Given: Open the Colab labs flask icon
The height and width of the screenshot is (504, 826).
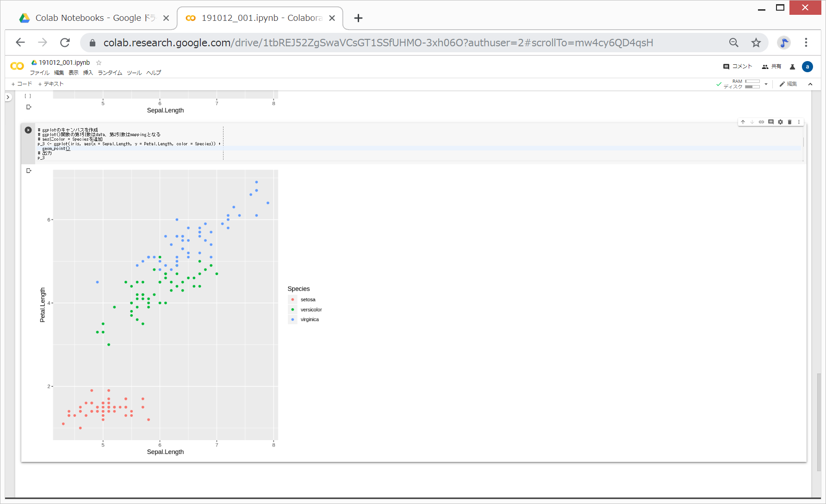Looking at the screenshot, I should pyautogui.click(x=792, y=67).
